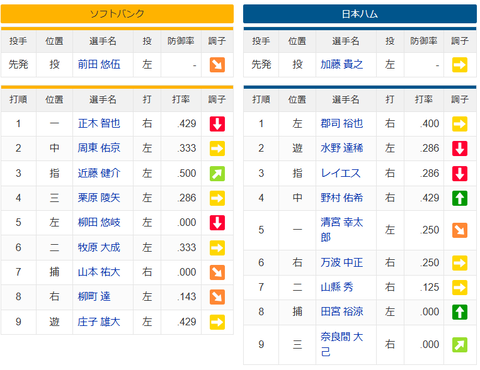Click yellow arrow icon in 栗原 陵矢 row
Screen dimensions: 480x370
pyautogui.click(x=217, y=198)
